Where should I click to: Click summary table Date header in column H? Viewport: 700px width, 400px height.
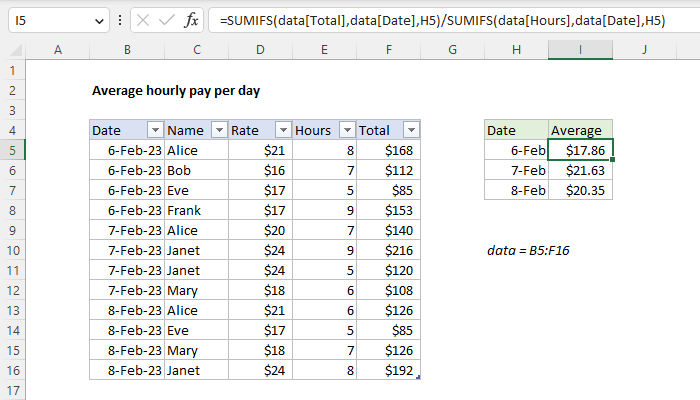click(x=517, y=130)
